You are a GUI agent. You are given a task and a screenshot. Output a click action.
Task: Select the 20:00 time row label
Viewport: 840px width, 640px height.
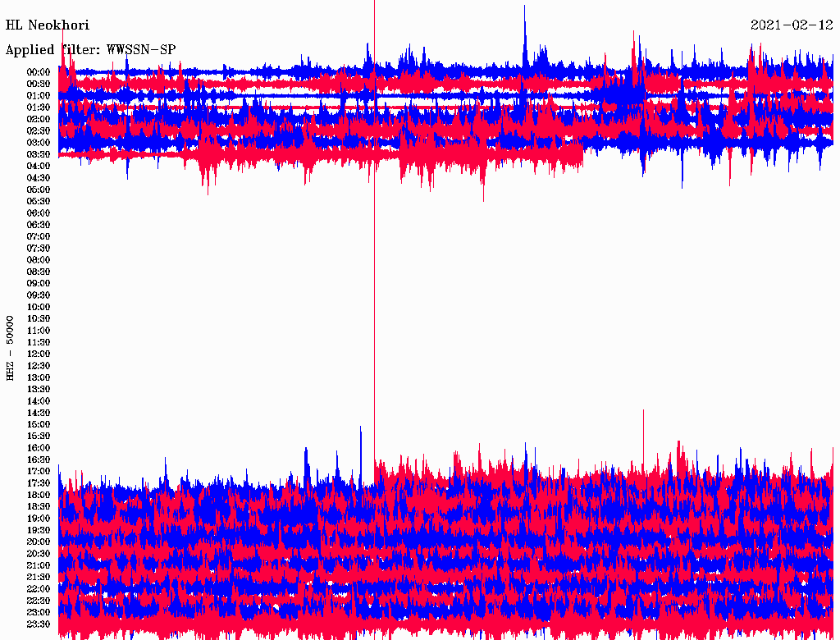pyautogui.click(x=39, y=542)
